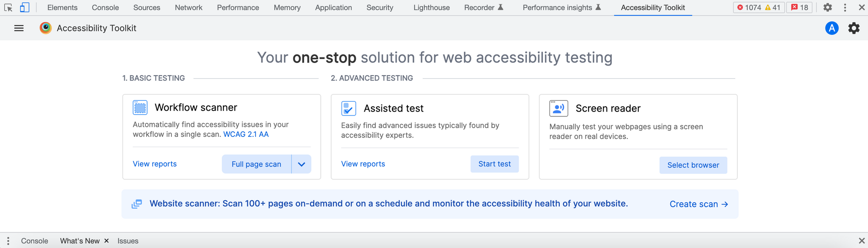Open the drawer three-dot menu

point(8,241)
